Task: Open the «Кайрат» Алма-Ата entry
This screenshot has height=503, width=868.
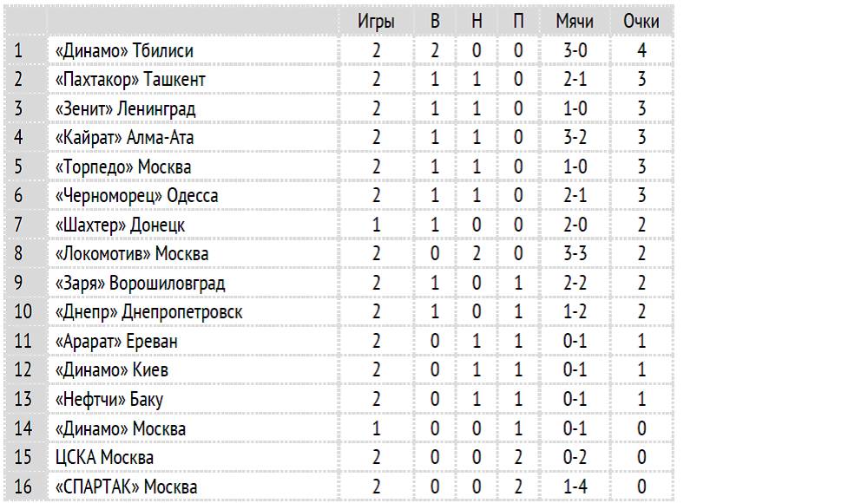Action: [124, 137]
